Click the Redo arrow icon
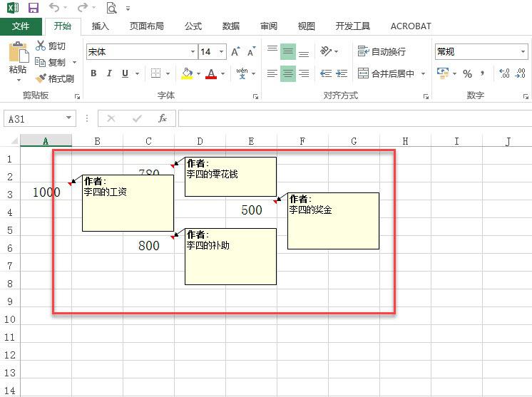Image resolution: width=532 pixels, height=397 pixels. tap(83, 7)
